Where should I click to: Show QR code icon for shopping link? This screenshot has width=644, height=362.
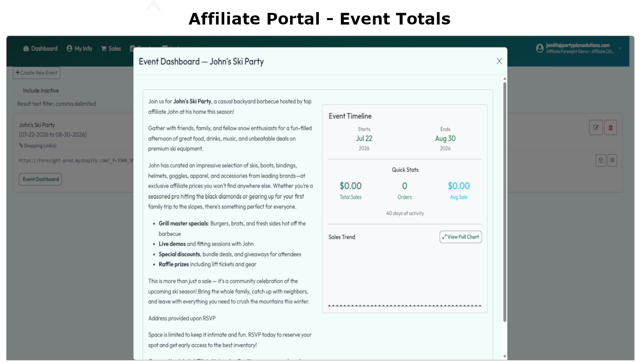612,160
